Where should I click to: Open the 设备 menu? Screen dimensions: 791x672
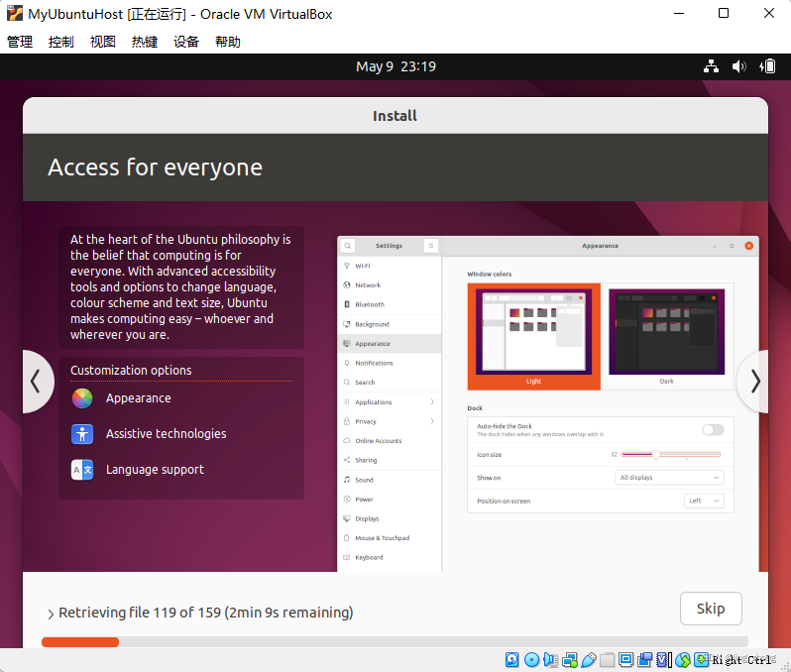[x=186, y=42]
